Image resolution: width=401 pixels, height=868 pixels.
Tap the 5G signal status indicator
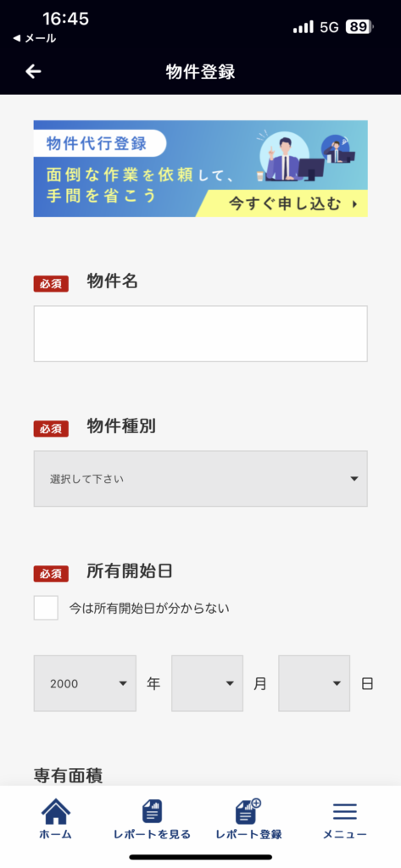pyautogui.click(x=329, y=27)
